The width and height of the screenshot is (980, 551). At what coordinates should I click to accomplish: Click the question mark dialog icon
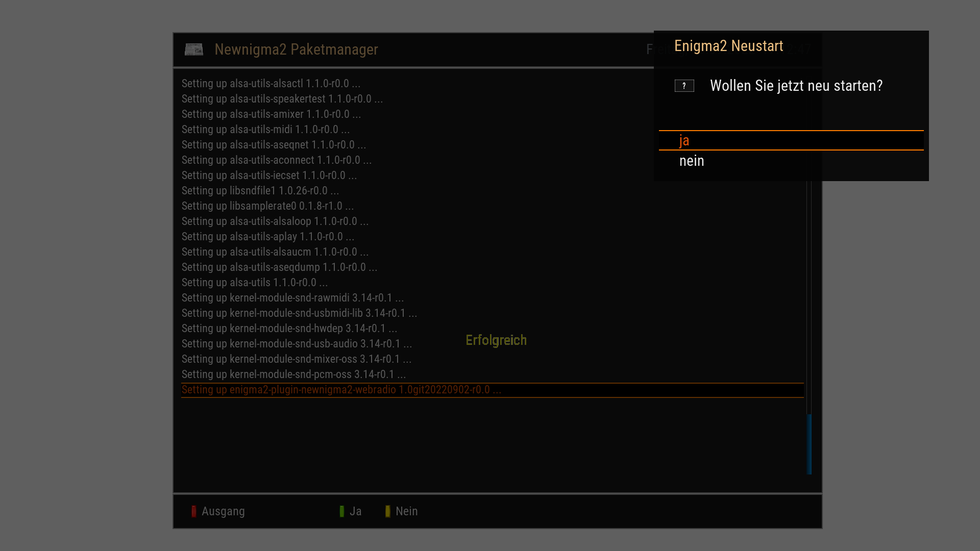pyautogui.click(x=684, y=86)
